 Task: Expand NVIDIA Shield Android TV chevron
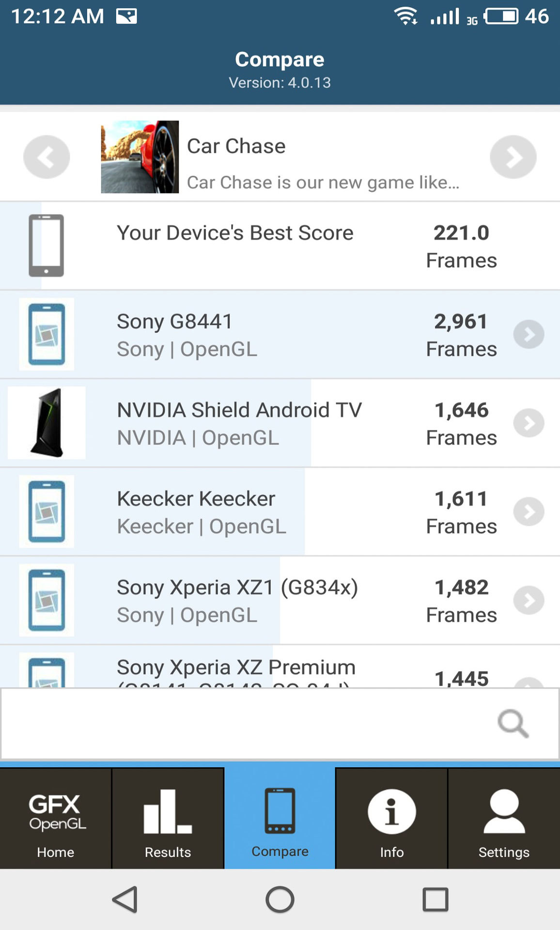point(529,423)
